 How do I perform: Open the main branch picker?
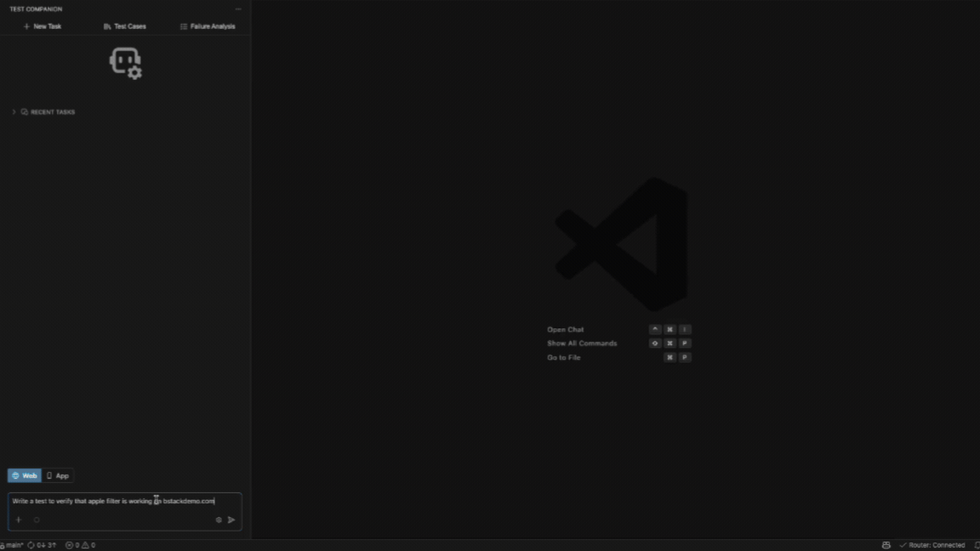[12, 545]
